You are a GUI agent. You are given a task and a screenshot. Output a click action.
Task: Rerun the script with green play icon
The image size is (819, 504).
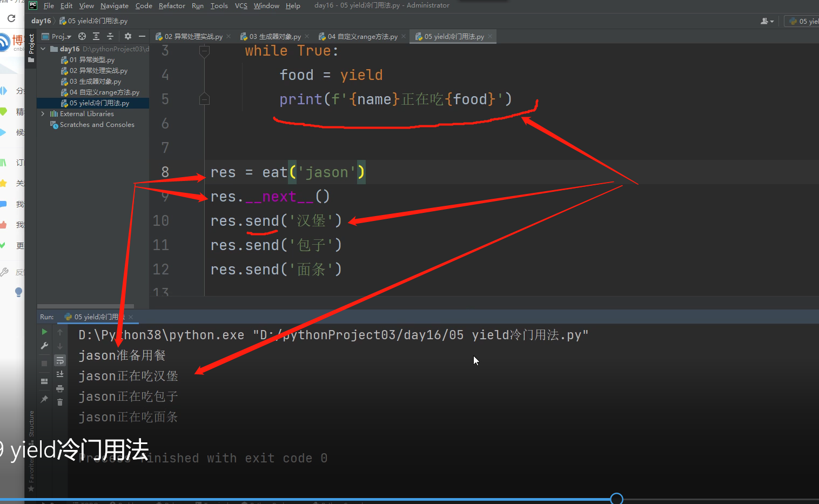pos(44,332)
